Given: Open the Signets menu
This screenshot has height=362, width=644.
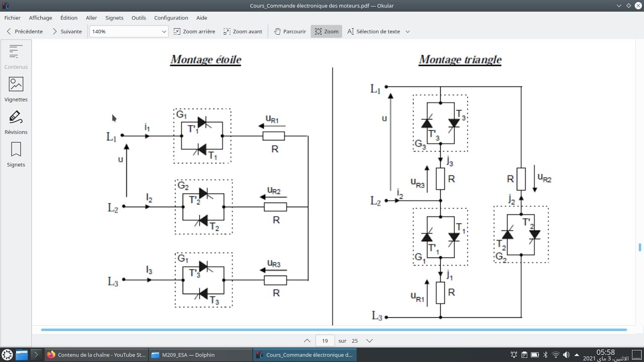Looking at the screenshot, I should tap(114, 18).
